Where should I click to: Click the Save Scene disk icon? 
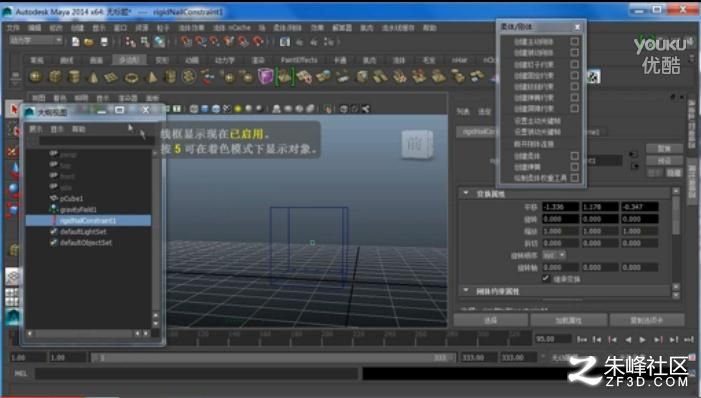tap(104, 42)
